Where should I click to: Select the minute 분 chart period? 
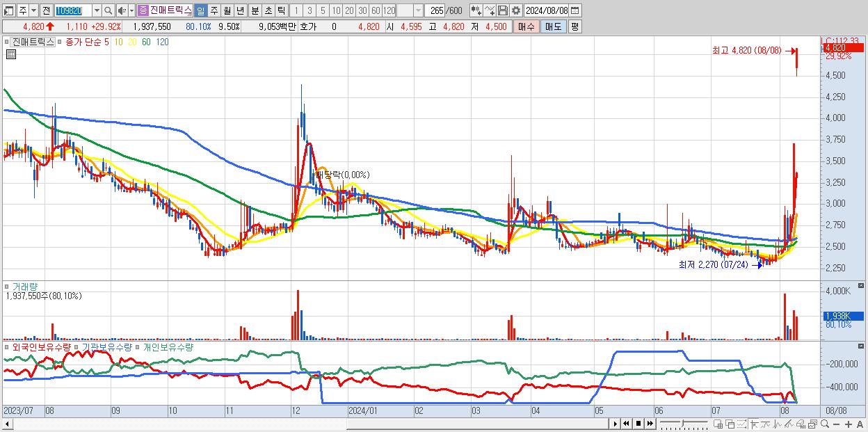255,10
